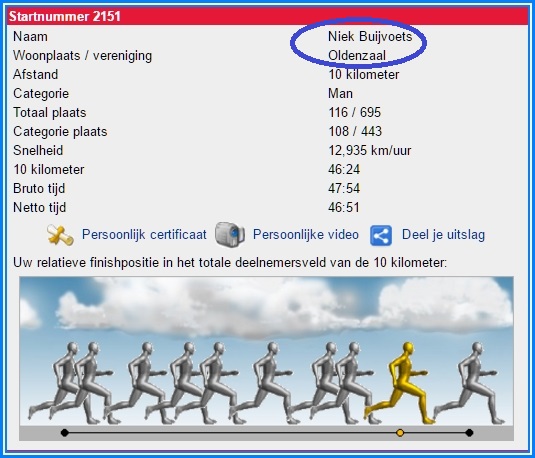Click the black start dot of the position line
Image resolution: width=535 pixels, height=458 pixels.
click(64, 433)
